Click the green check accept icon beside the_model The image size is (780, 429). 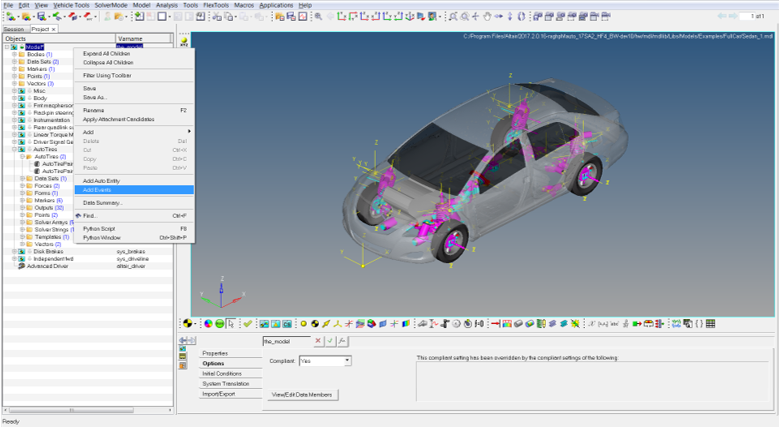[x=328, y=341]
